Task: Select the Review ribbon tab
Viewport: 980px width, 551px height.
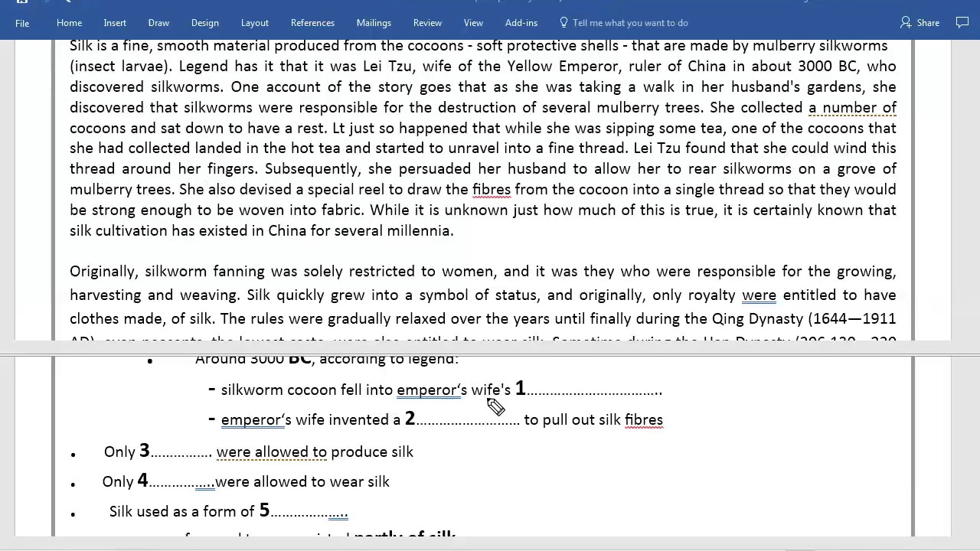Action: click(x=427, y=23)
